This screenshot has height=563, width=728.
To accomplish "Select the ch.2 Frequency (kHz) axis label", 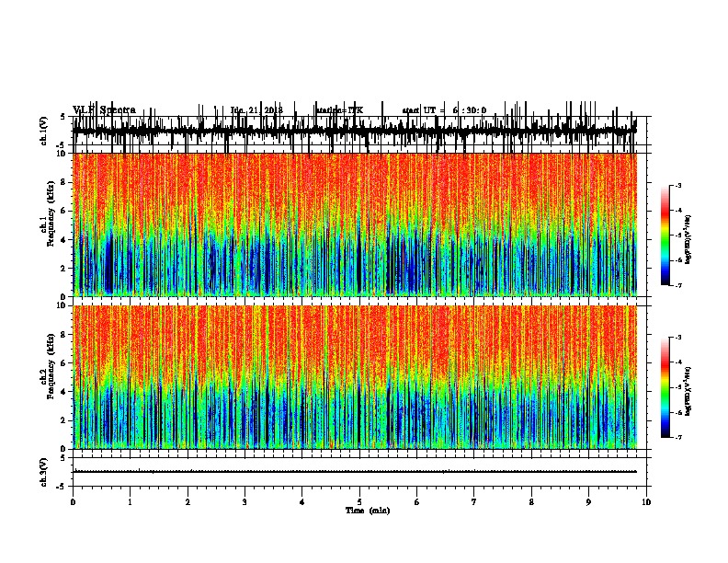I will click(51, 366).
